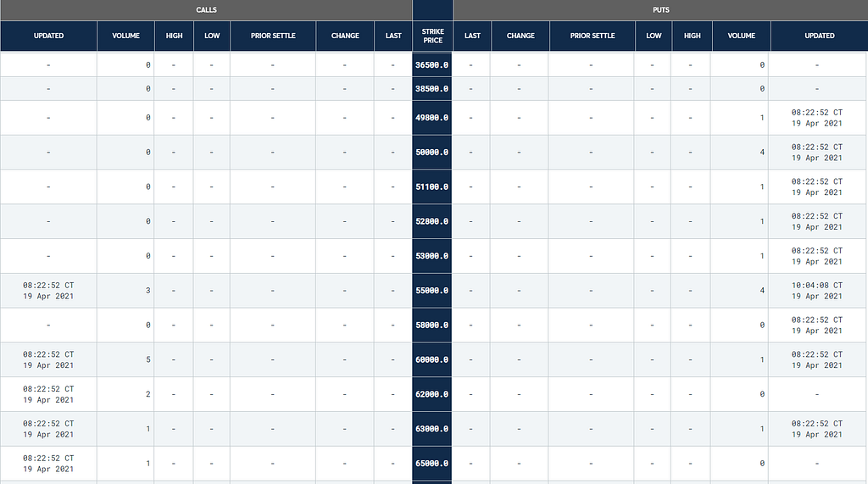Select strike price 52800.0
This screenshot has height=484, width=868.
tap(431, 221)
